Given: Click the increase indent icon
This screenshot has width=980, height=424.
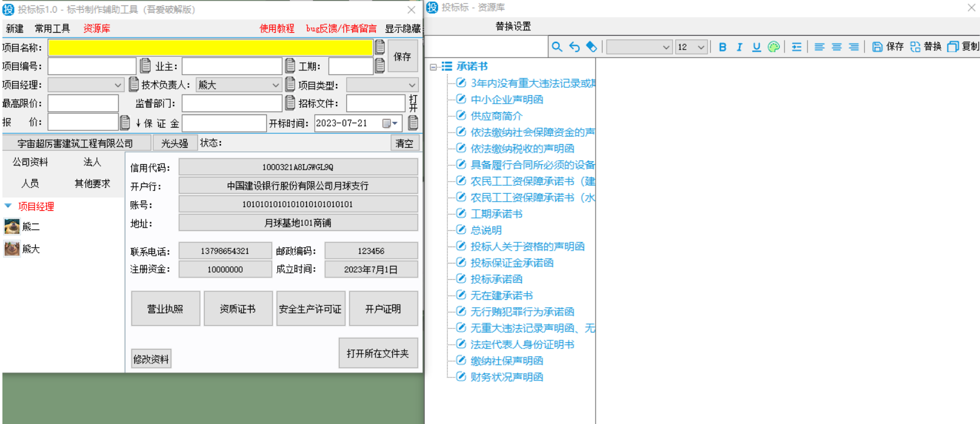Looking at the screenshot, I should click(797, 47).
